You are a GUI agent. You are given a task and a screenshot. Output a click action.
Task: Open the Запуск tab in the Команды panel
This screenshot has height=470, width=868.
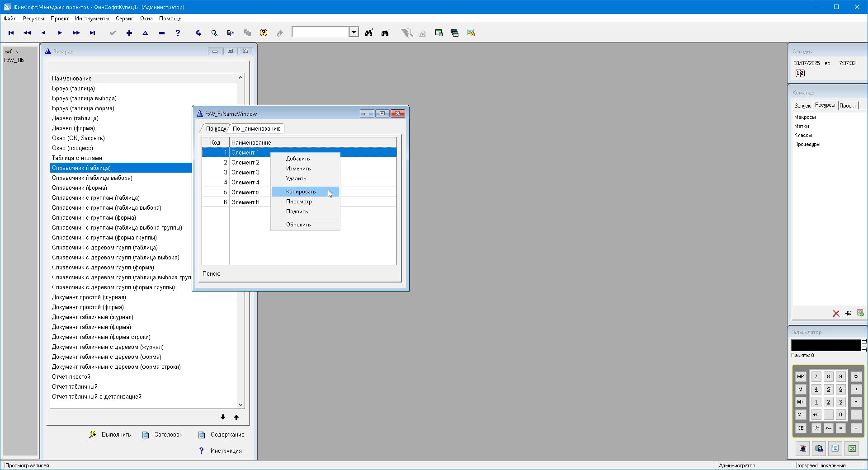802,106
